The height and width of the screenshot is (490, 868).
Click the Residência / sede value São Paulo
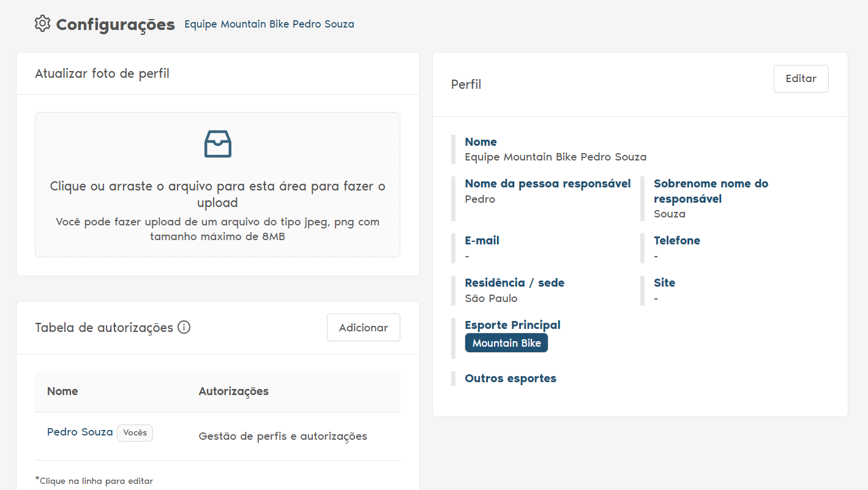point(491,299)
